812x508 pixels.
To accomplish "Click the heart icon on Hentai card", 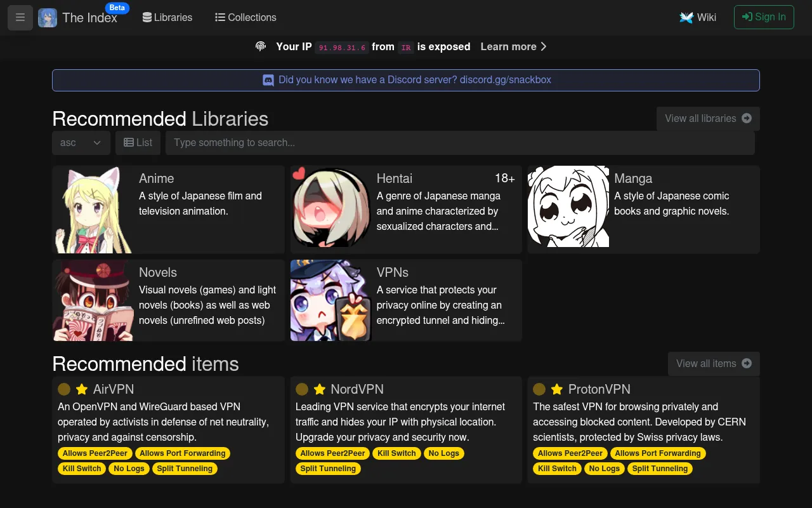I will 299,173.
